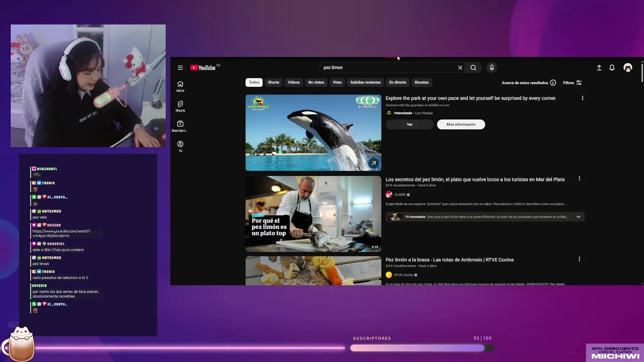
Task: Open the Loro Parque advertiser avatar
Action: (x=389, y=113)
